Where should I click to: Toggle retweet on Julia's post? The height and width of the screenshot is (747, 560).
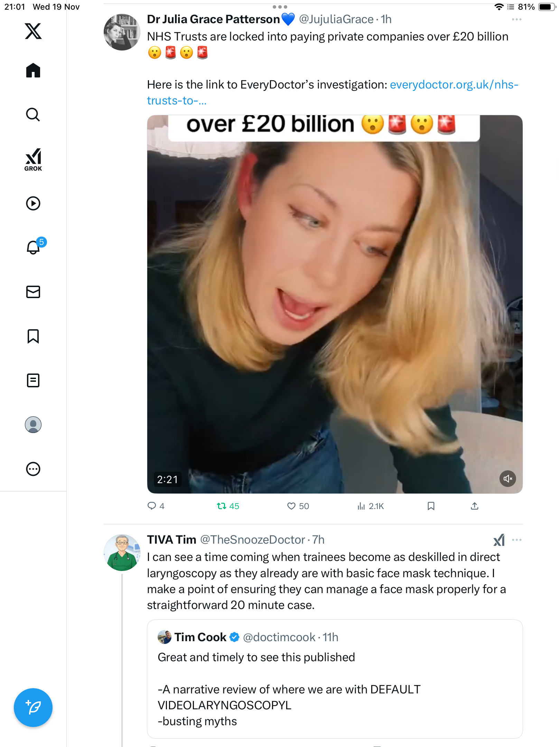tap(222, 506)
